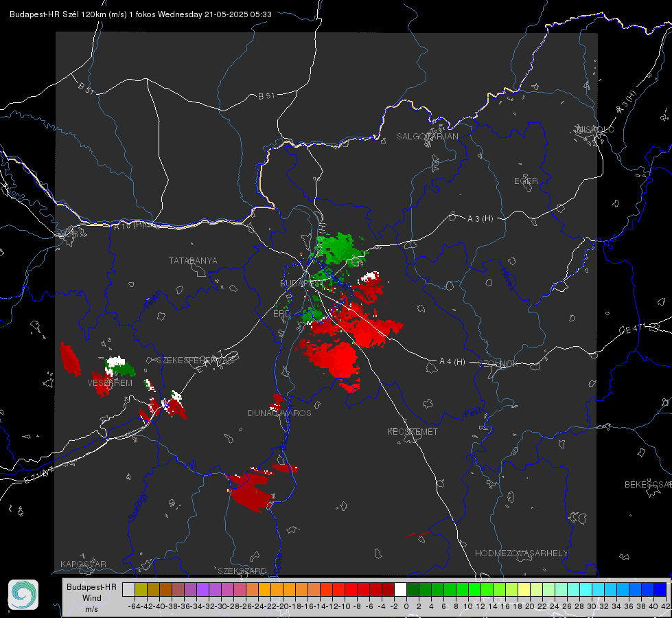Screen dimensions: 672x618
Task: Click the A 3 (H) label near Miskolc
Action: point(627,102)
